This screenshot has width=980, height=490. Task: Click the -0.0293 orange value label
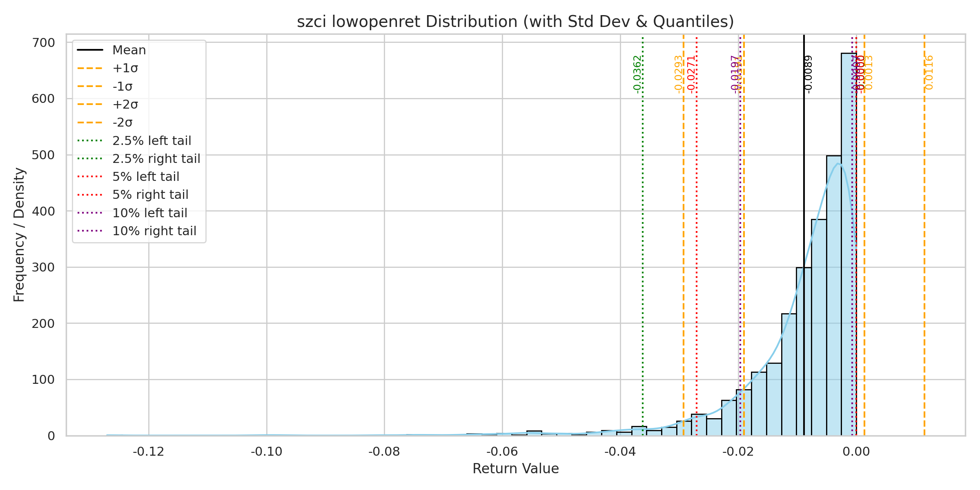tap(678, 74)
